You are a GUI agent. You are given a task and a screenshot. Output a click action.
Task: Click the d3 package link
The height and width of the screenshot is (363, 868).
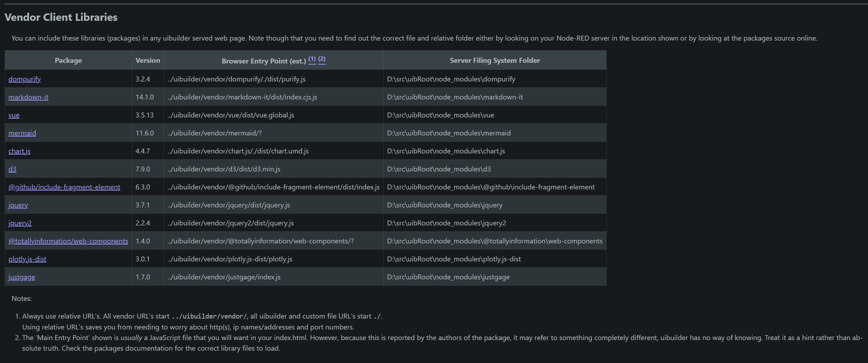[x=12, y=169]
